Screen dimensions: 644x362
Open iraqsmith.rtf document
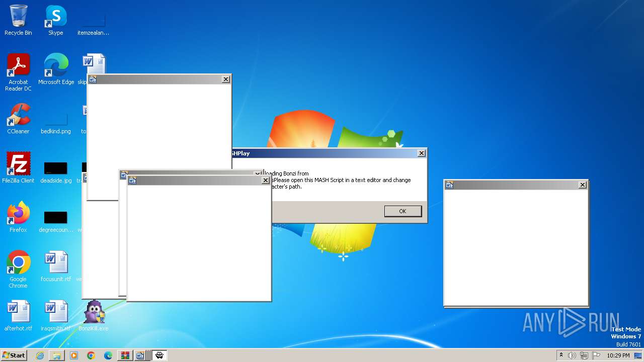click(55, 315)
